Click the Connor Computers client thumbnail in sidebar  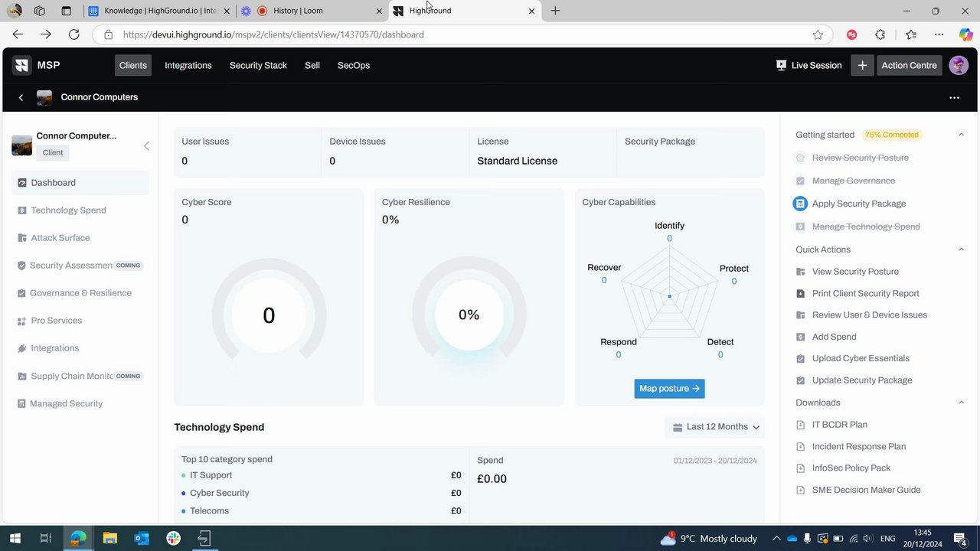pyautogui.click(x=21, y=145)
